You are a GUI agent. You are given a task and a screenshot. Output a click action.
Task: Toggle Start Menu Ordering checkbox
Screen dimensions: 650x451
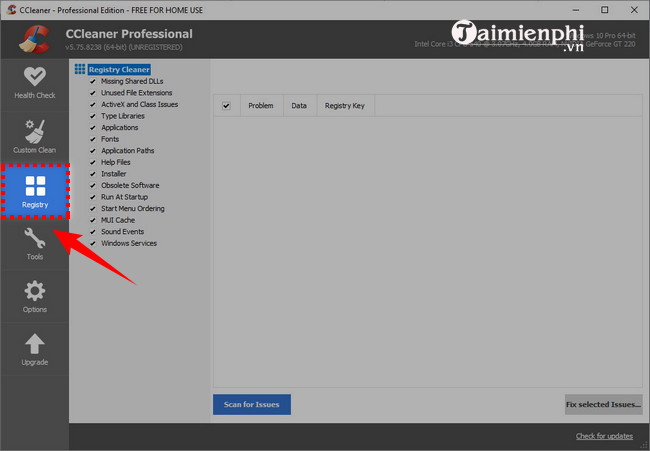coord(93,209)
